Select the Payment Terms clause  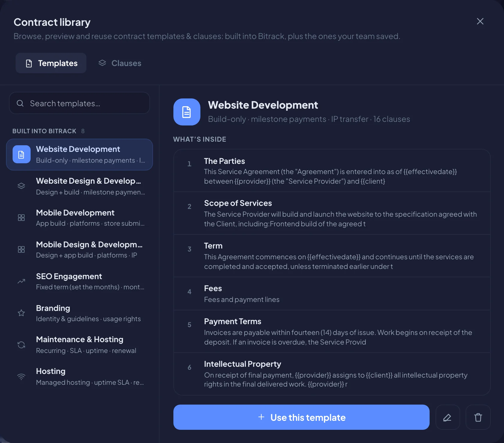[x=332, y=331]
